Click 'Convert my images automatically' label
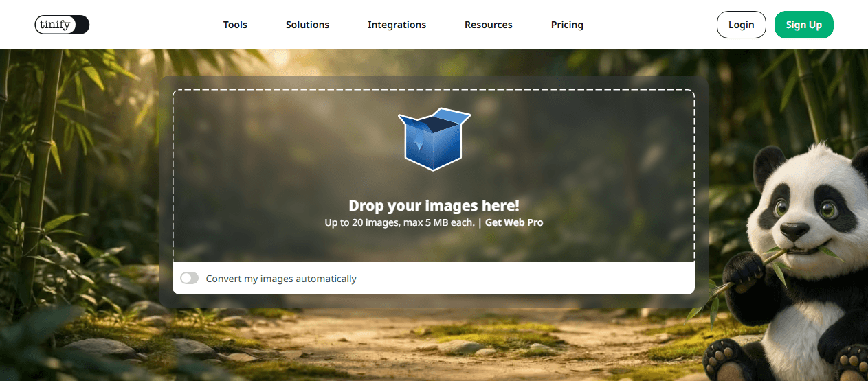868x383 pixels. coord(281,279)
